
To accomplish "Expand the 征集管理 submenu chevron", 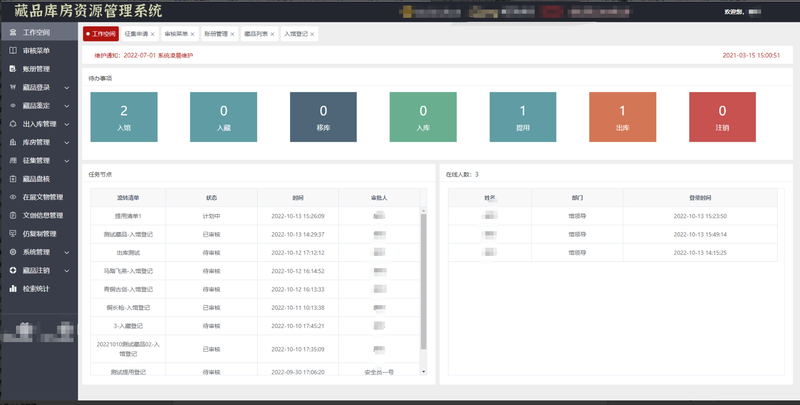I will pos(67,161).
